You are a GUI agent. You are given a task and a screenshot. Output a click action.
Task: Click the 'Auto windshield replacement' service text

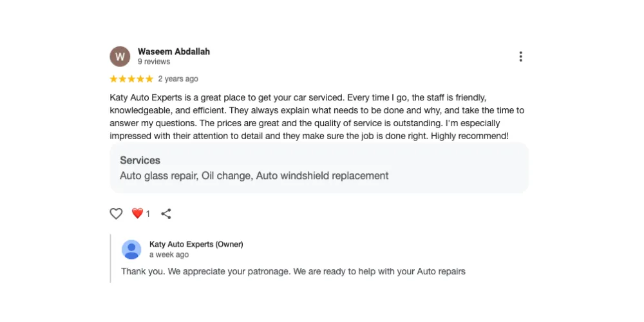pos(322,176)
